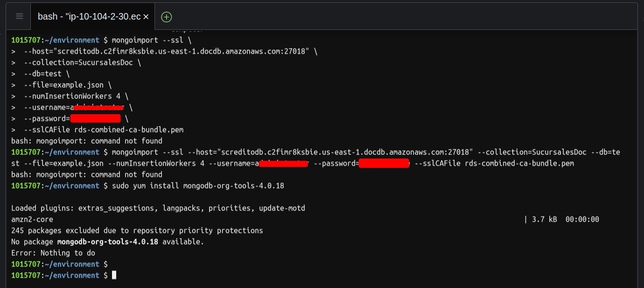The height and width of the screenshot is (288, 644).
Task: Click the terminal cursor on the last prompt
Action: tap(114, 275)
